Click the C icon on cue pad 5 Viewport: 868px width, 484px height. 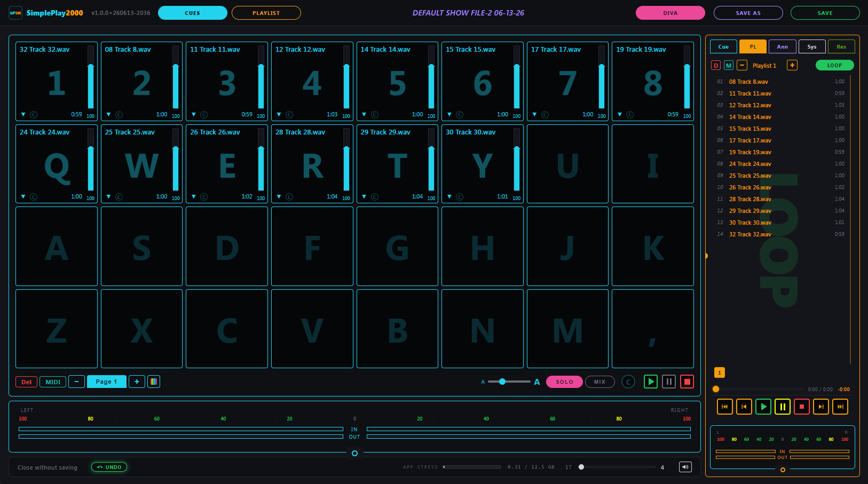[375, 115]
